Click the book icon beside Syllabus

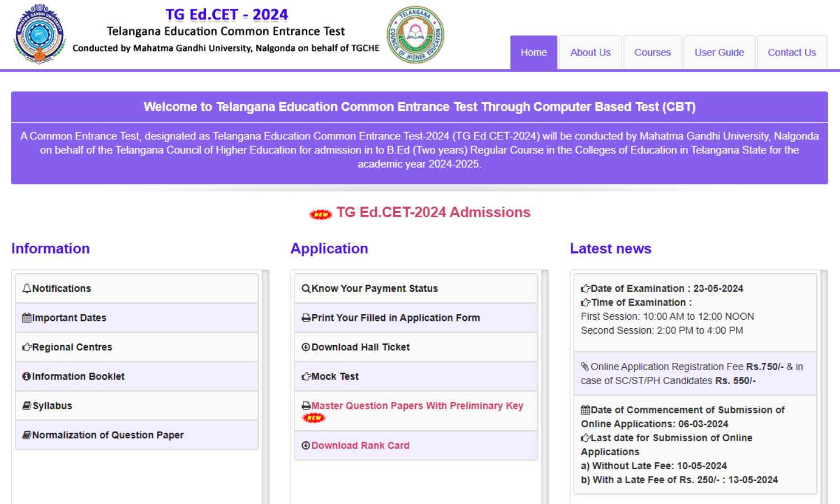[x=26, y=405]
